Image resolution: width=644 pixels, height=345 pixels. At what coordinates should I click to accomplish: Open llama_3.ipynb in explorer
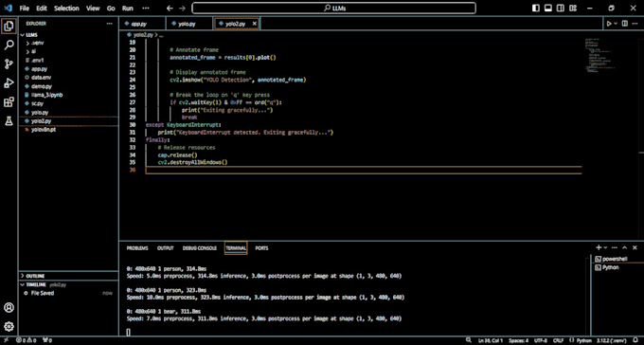click(x=46, y=95)
